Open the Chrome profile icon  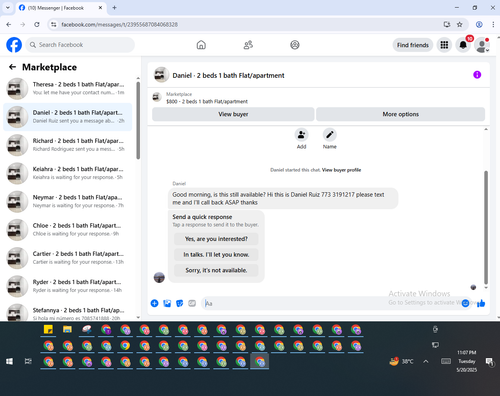(x=479, y=24)
